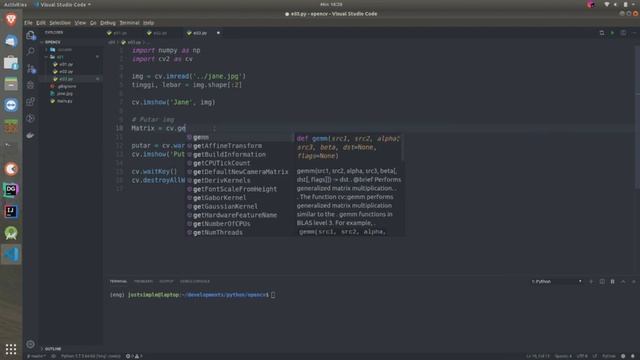Open the Docker whale icon in the activity bar
Screen dimensions: 640x360
click(x=31, y=135)
